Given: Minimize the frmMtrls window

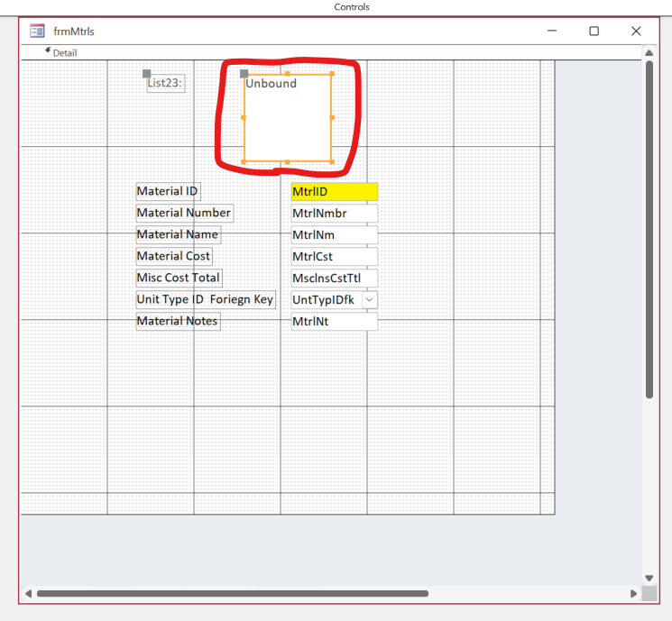Looking at the screenshot, I should [x=552, y=31].
